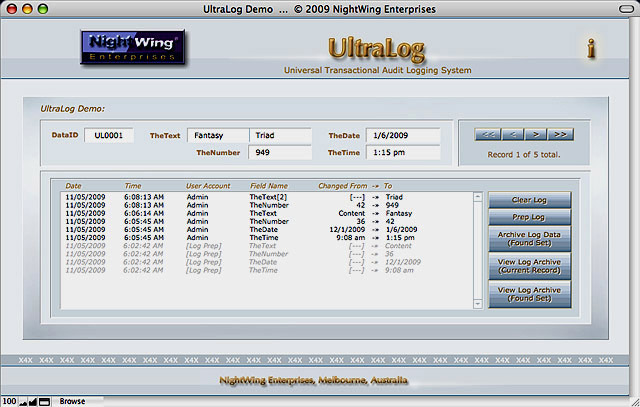Screen dimensions: 640x407
Task: Select log row TheTime 9:08 am to 1:15 pm
Action: click(x=267, y=238)
